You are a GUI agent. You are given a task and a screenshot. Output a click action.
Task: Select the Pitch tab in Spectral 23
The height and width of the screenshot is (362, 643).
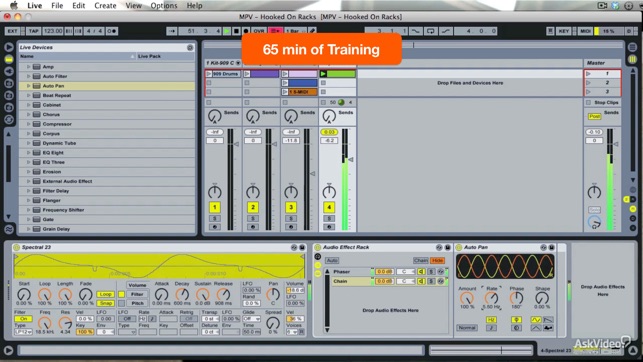(x=137, y=303)
